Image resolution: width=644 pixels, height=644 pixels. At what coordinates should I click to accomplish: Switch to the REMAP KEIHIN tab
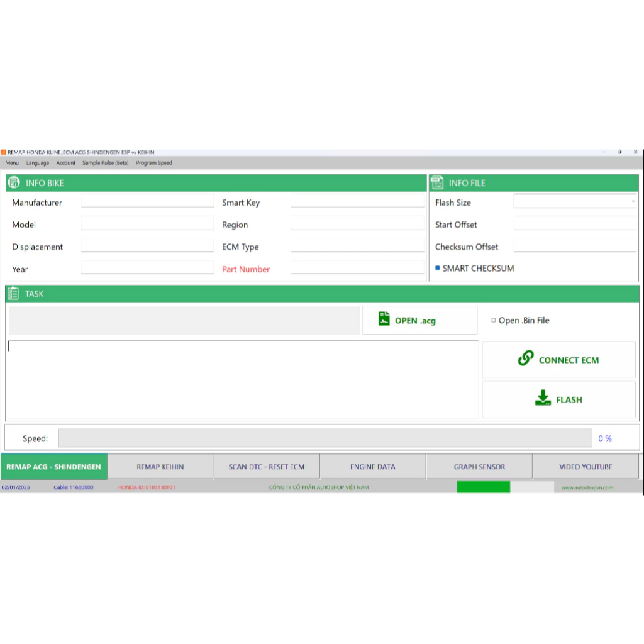click(160, 467)
